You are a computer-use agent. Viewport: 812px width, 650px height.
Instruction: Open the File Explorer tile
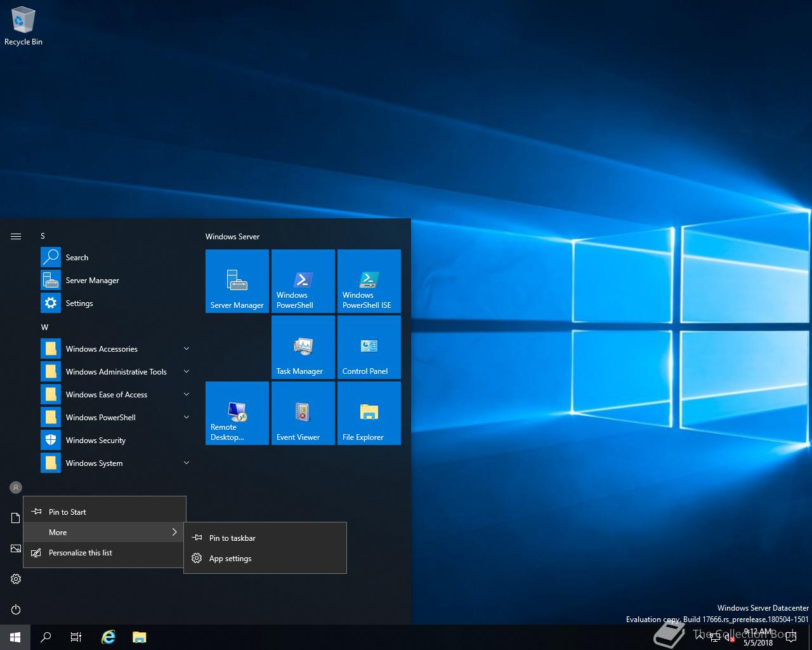click(x=369, y=413)
